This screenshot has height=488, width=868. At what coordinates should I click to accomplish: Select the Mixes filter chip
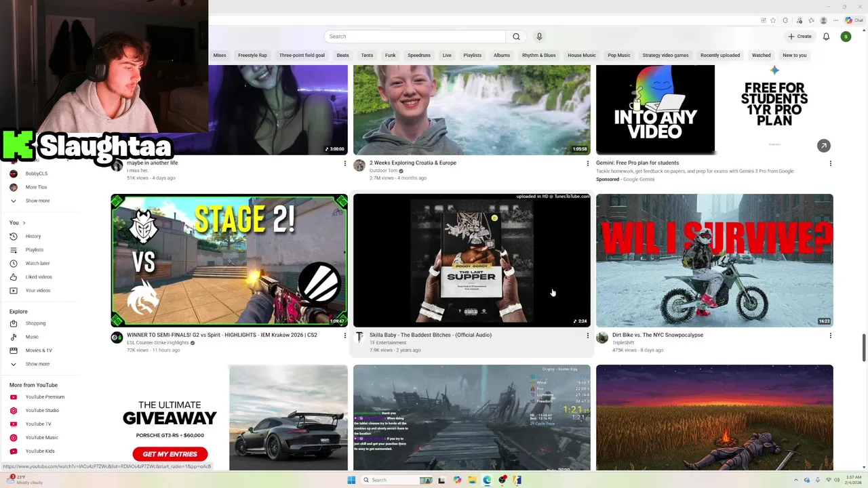[x=220, y=56]
